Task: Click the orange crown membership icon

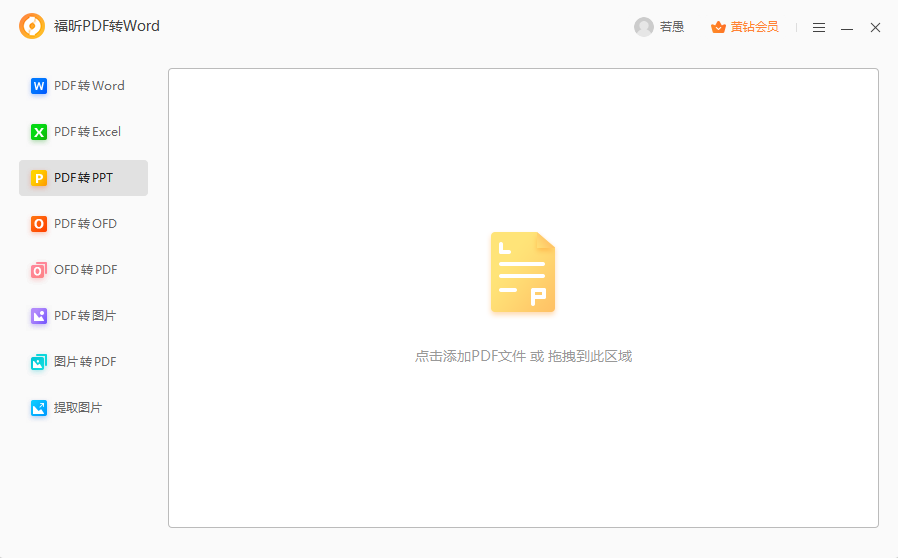Action: click(718, 27)
